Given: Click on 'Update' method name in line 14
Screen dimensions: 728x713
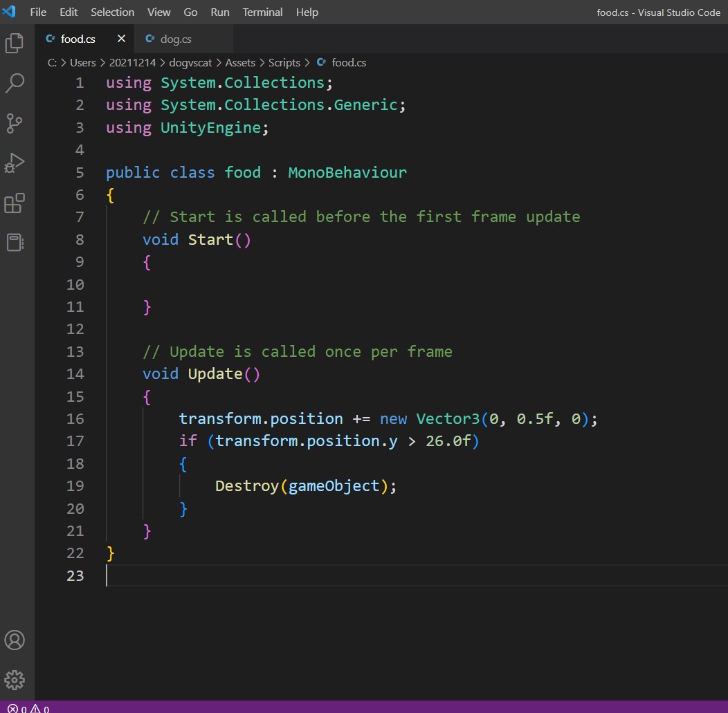Looking at the screenshot, I should point(215,374).
